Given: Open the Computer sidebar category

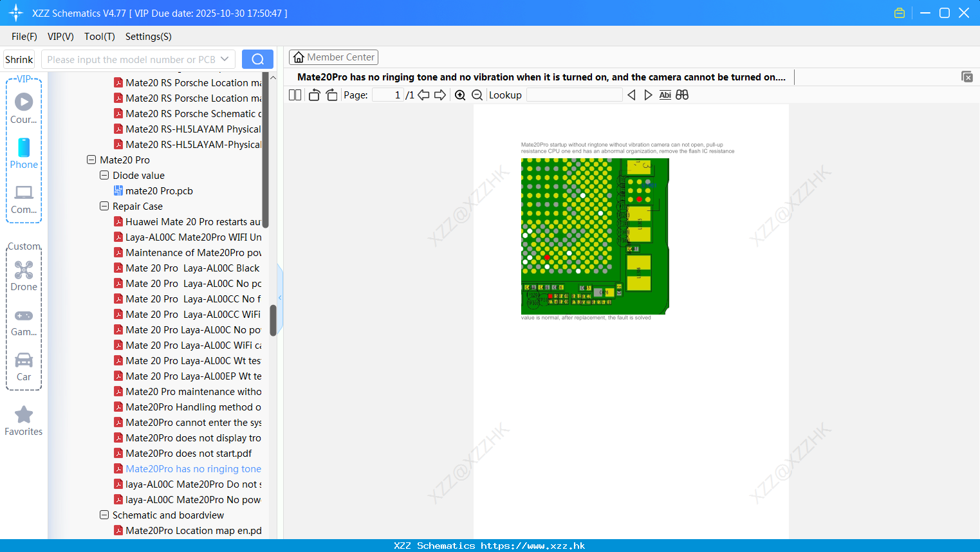Looking at the screenshot, I should [24, 199].
